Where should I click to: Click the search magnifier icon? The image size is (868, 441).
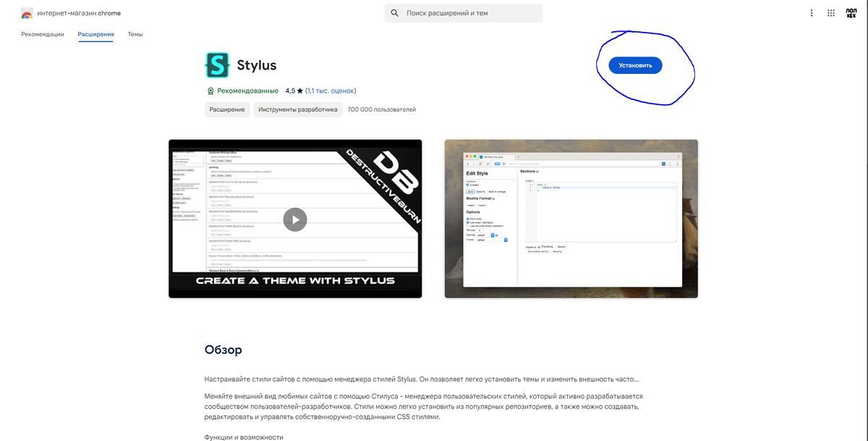[395, 13]
